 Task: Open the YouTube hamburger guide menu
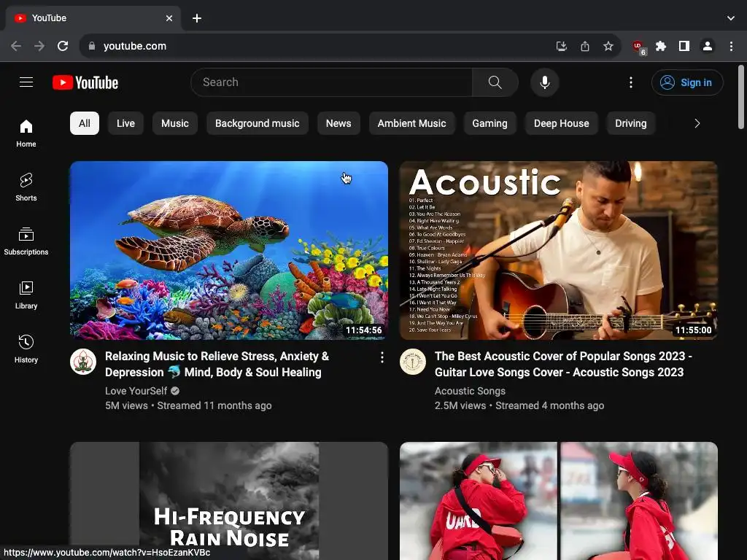coord(26,82)
